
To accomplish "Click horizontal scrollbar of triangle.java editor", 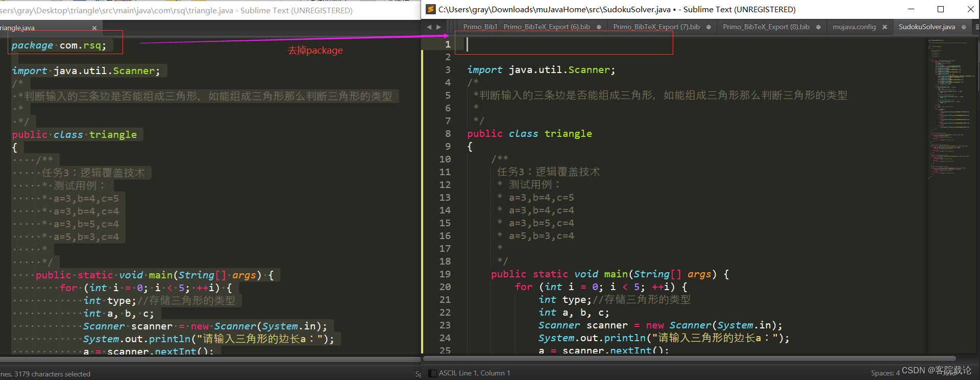I will point(209,360).
